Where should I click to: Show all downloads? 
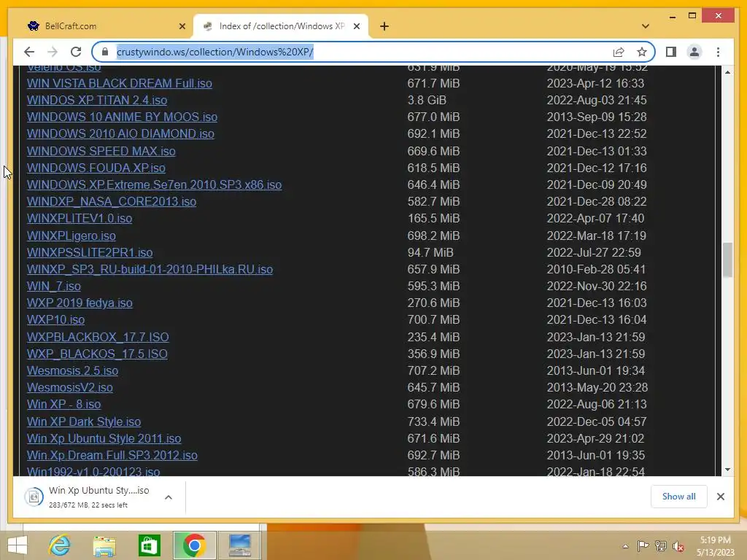tap(679, 496)
